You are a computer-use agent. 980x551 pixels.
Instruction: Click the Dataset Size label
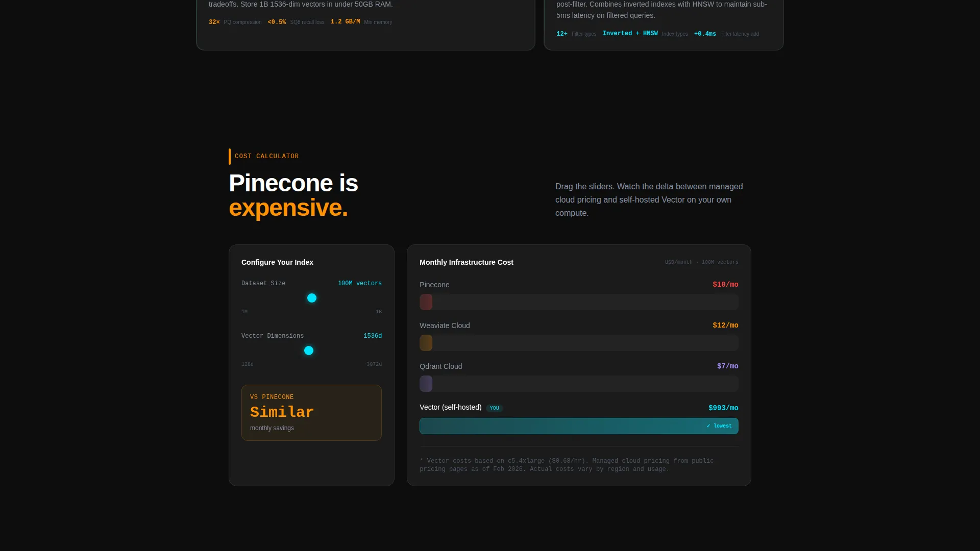[263, 284]
